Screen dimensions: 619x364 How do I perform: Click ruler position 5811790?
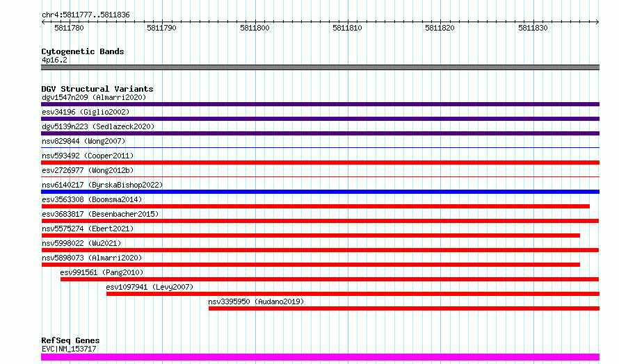pos(161,28)
